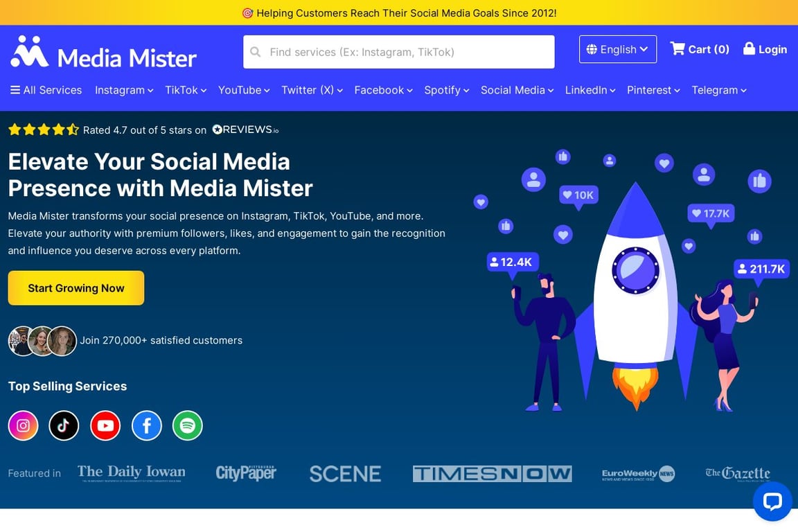
Task: Click the TIMES NOW logo
Action: pyautogui.click(x=492, y=473)
